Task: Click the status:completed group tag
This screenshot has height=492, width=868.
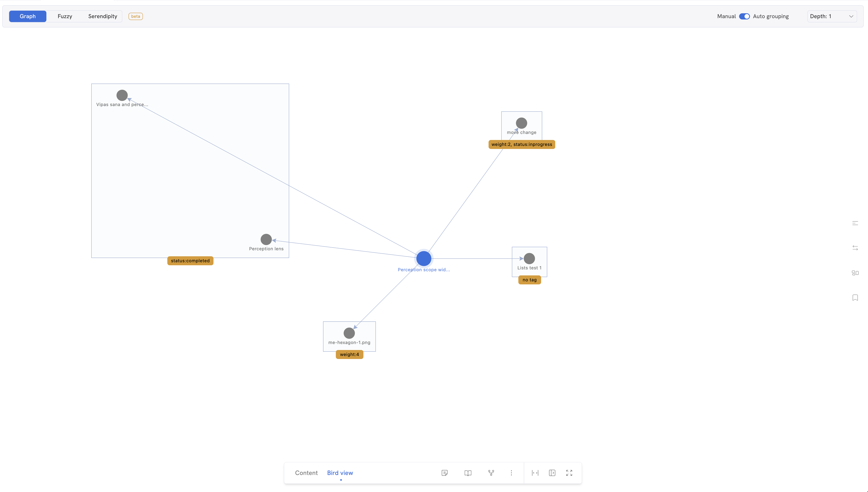Action: point(190,261)
